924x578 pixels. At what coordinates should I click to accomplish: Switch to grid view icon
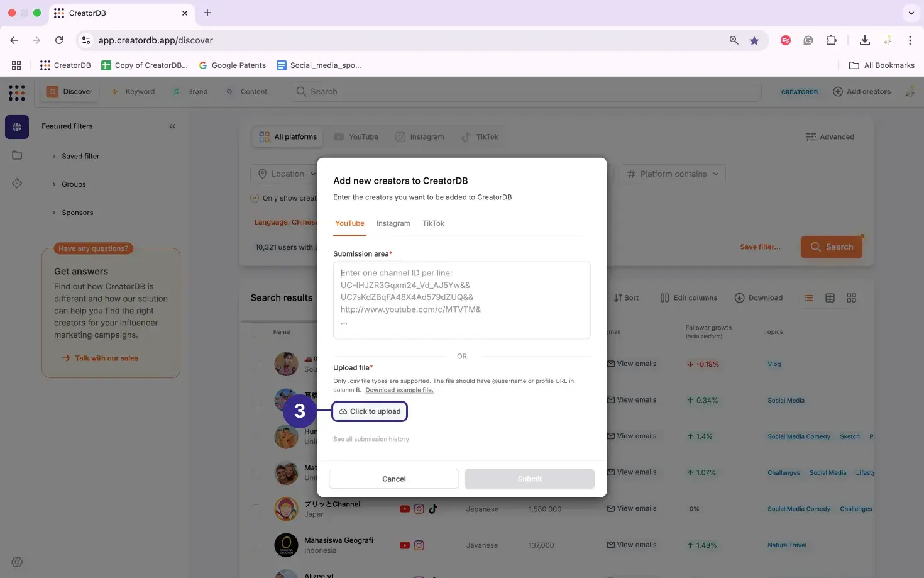[x=851, y=298]
